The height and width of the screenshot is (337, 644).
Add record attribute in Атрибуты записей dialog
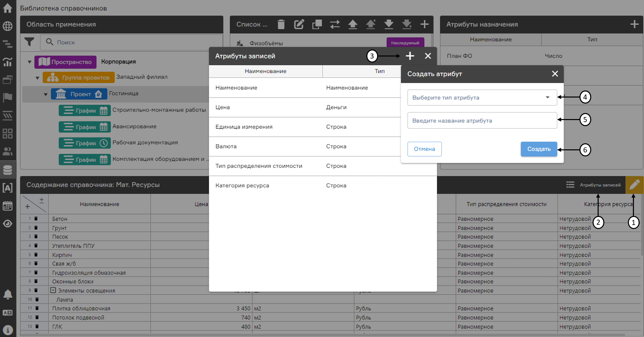click(x=410, y=56)
